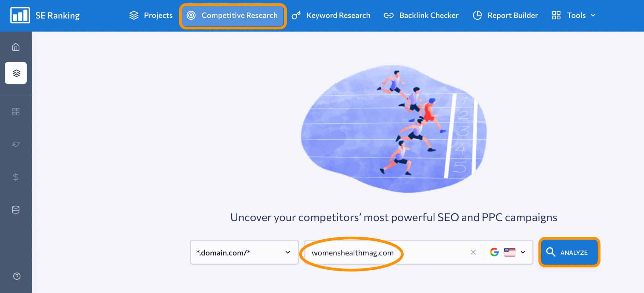
Task: Open the paid traffic dollar icon
Action: click(x=16, y=177)
